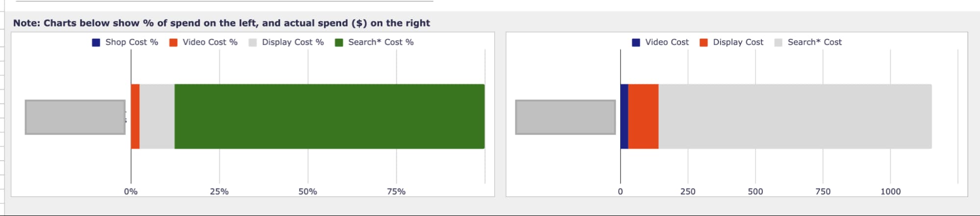The height and width of the screenshot is (216, 980).
Task: Click the orange Display Cost bar in right chart
Action: [x=643, y=117]
